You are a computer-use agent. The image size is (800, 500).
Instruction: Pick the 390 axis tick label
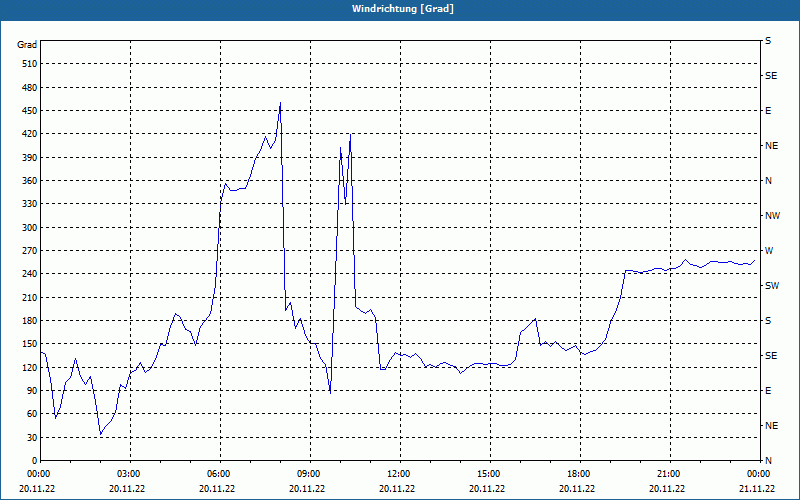coord(30,158)
